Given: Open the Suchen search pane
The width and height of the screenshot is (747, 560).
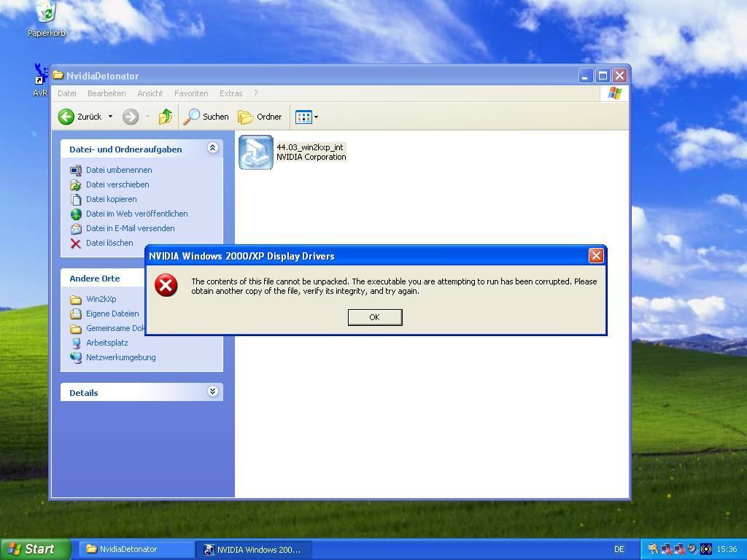Looking at the screenshot, I should point(206,117).
